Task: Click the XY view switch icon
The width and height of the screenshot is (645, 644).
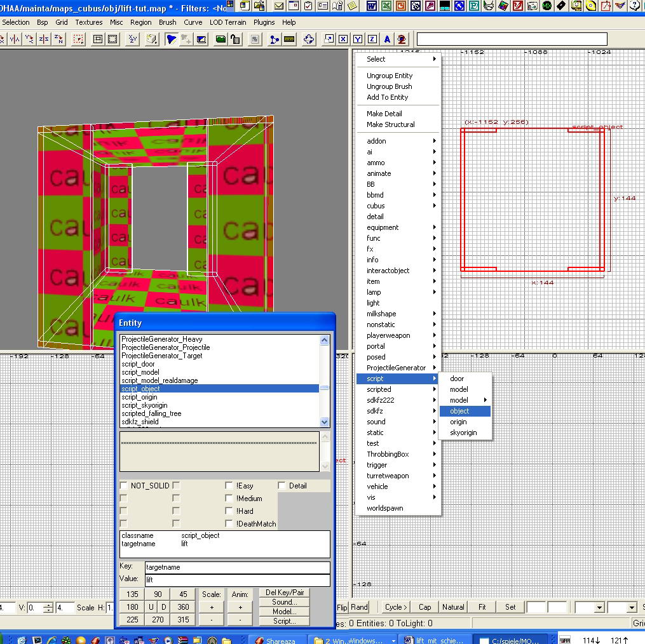Action: coord(132,39)
